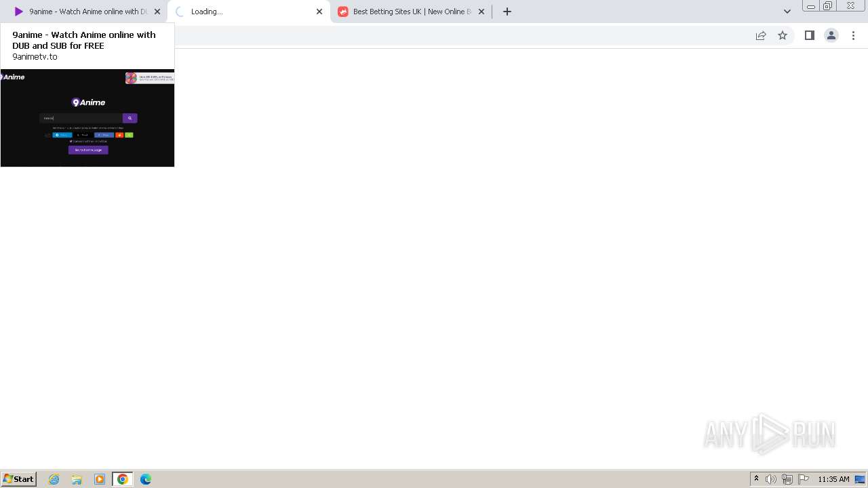This screenshot has height=488, width=868.
Task: Launch Microsoft Edge from taskbar
Action: click(146, 479)
